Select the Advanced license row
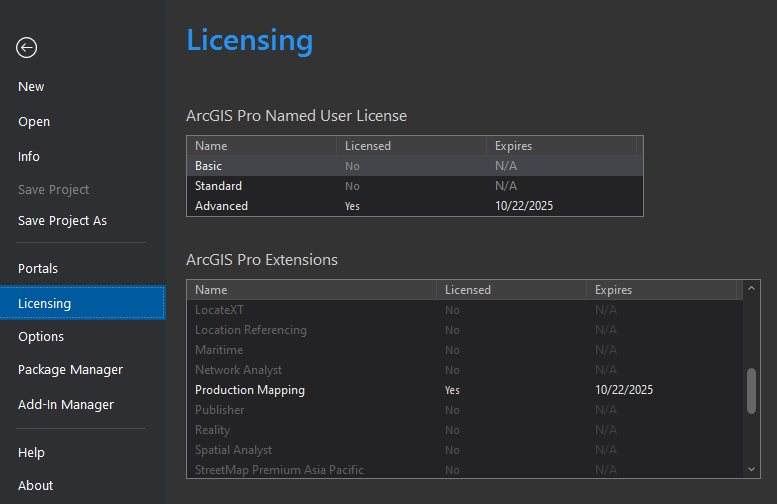 (414, 206)
